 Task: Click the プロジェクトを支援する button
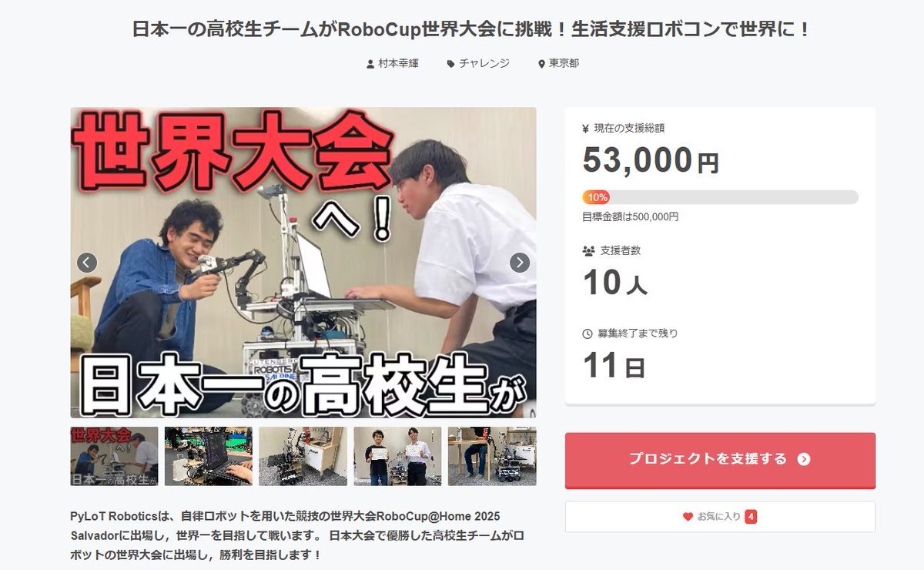click(x=720, y=460)
